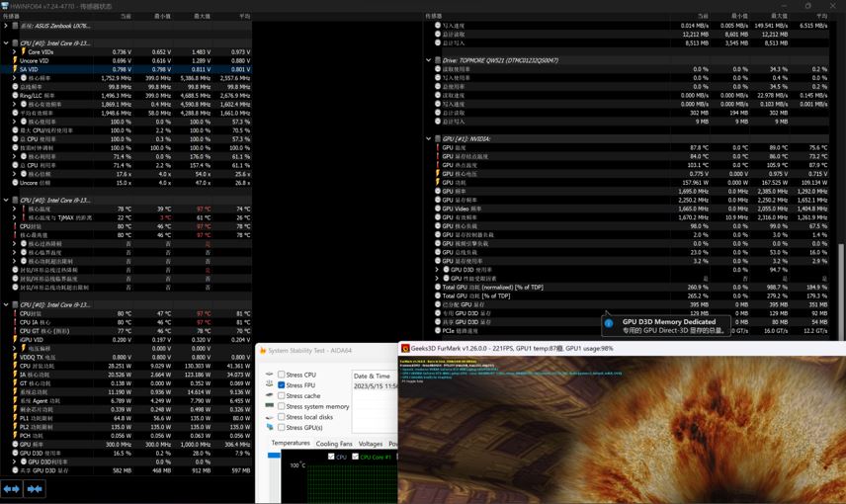Click the 103.1 °C GPU hotspot value
The height and width of the screenshot is (504, 846).
[698, 165]
